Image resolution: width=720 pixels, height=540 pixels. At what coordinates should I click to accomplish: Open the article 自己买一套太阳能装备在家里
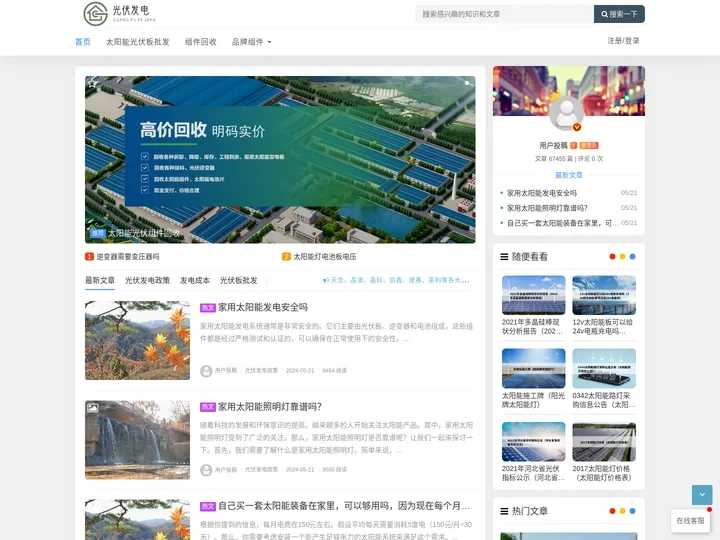click(344, 506)
